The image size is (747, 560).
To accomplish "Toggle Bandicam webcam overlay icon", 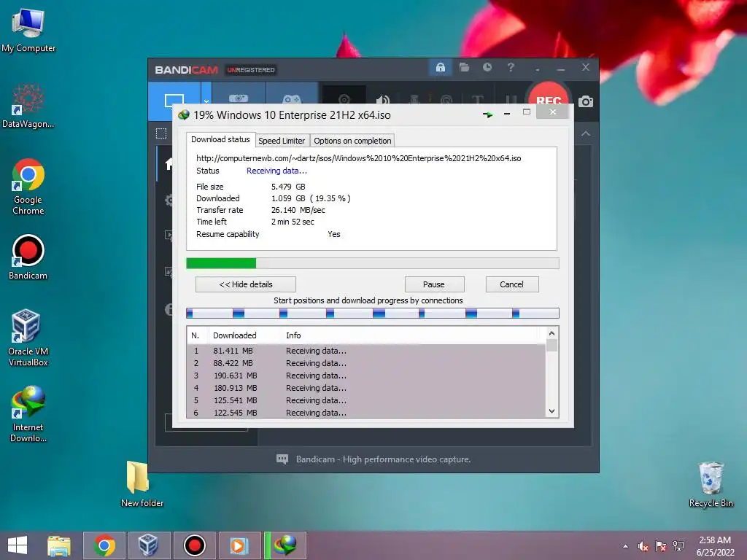I will (x=344, y=98).
